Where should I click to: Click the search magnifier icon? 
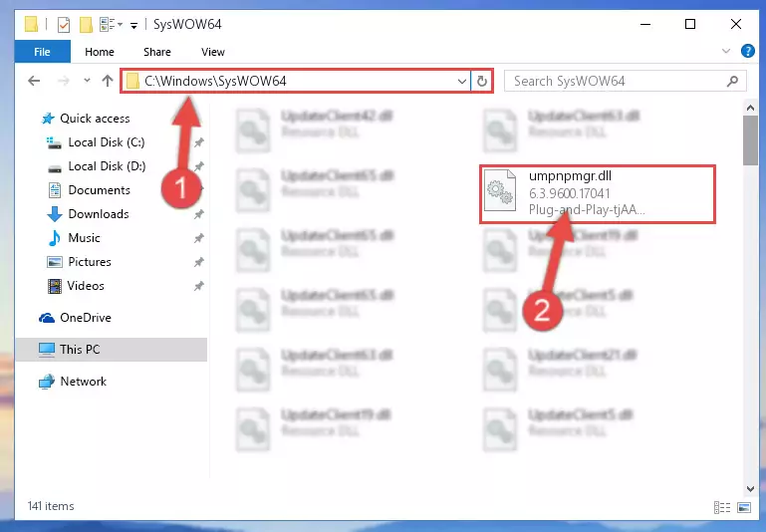(x=732, y=81)
